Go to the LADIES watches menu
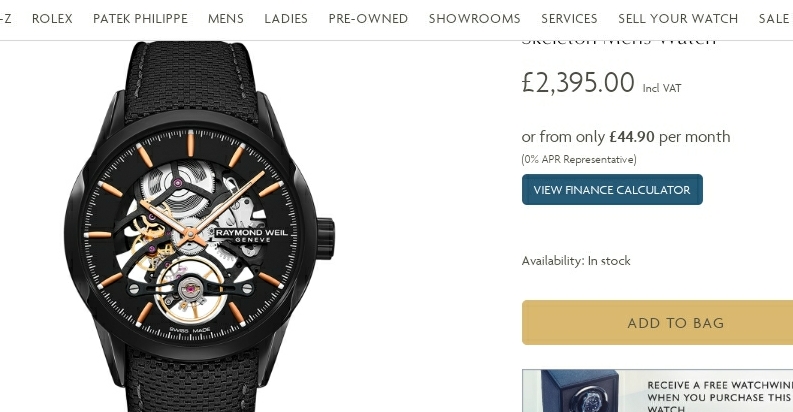The width and height of the screenshot is (793, 412). pos(286,19)
